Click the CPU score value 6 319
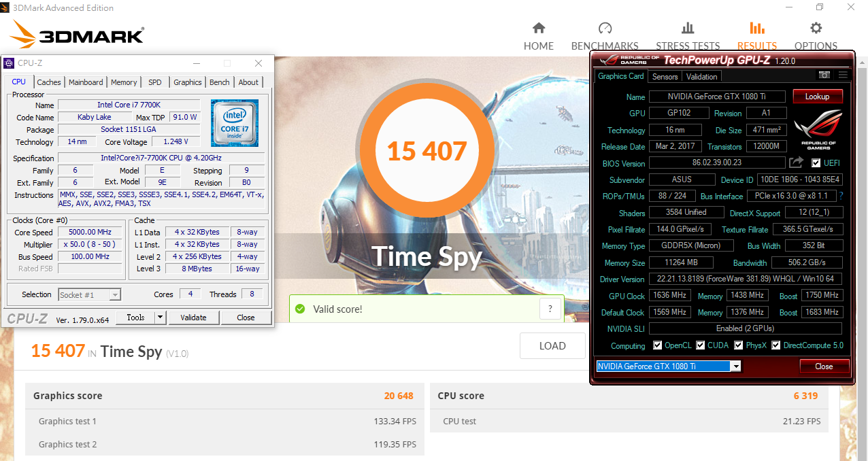Image resolution: width=868 pixels, height=461 pixels. pos(805,396)
